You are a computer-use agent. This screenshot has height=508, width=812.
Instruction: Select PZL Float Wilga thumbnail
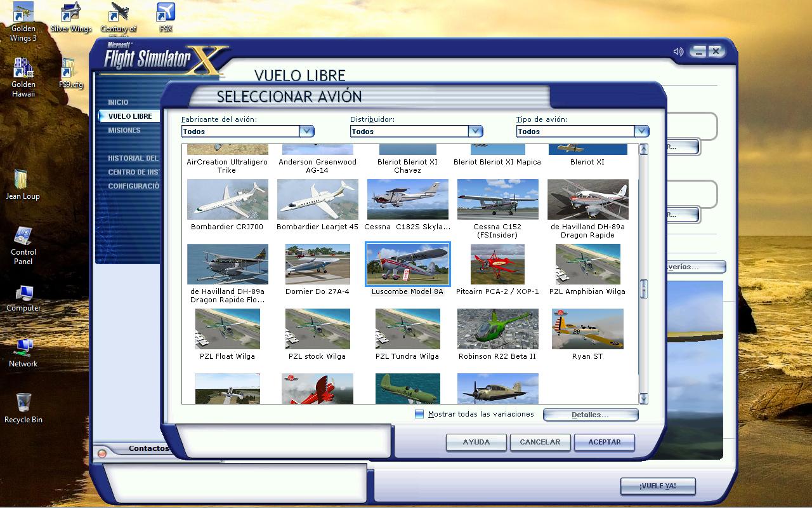coord(227,329)
